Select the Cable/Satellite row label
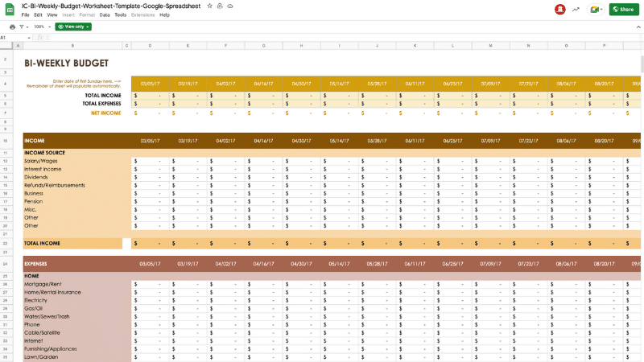This screenshot has width=644, height=362. click(42, 333)
